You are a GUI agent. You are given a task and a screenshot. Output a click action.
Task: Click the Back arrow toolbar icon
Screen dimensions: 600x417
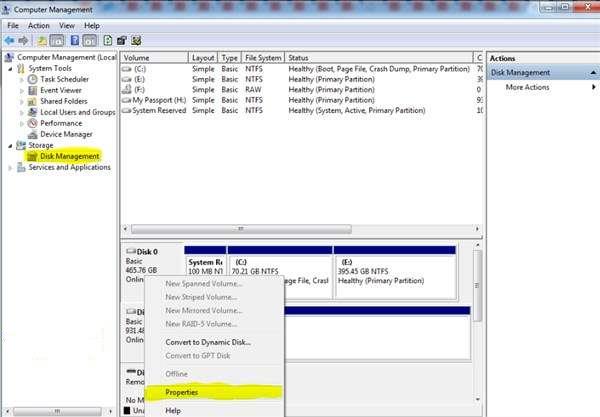point(9,40)
